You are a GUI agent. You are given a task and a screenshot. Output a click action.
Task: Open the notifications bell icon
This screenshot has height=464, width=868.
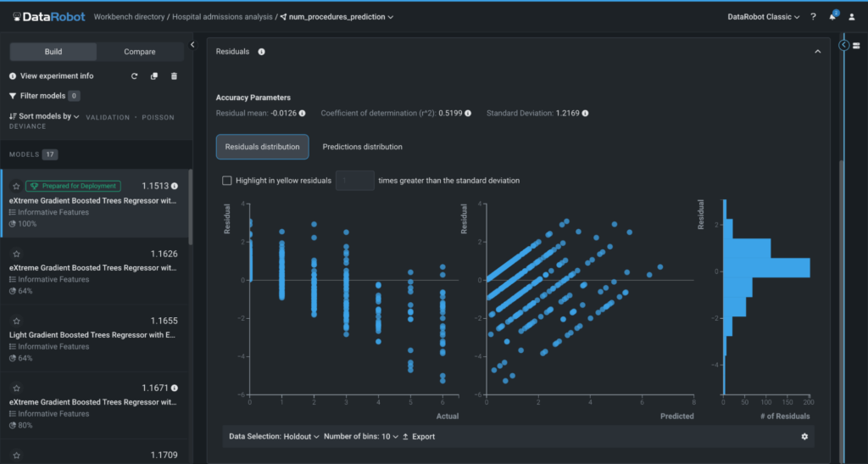tap(832, 17)
